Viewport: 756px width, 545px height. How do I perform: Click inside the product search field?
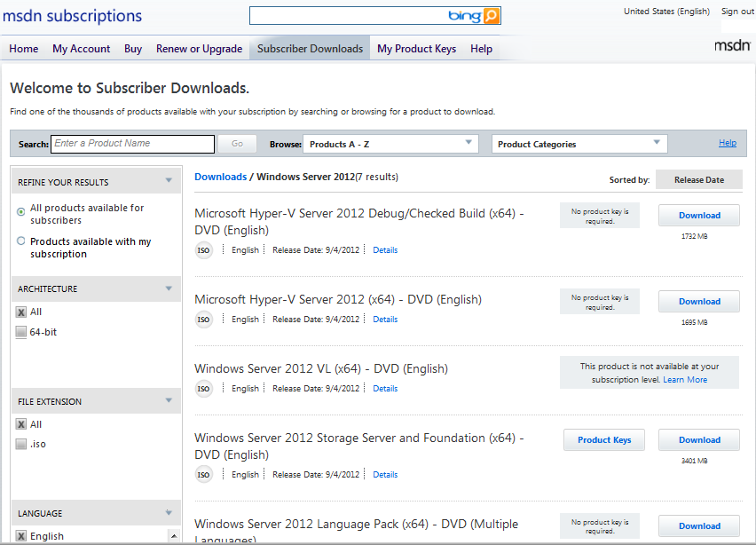131,143
